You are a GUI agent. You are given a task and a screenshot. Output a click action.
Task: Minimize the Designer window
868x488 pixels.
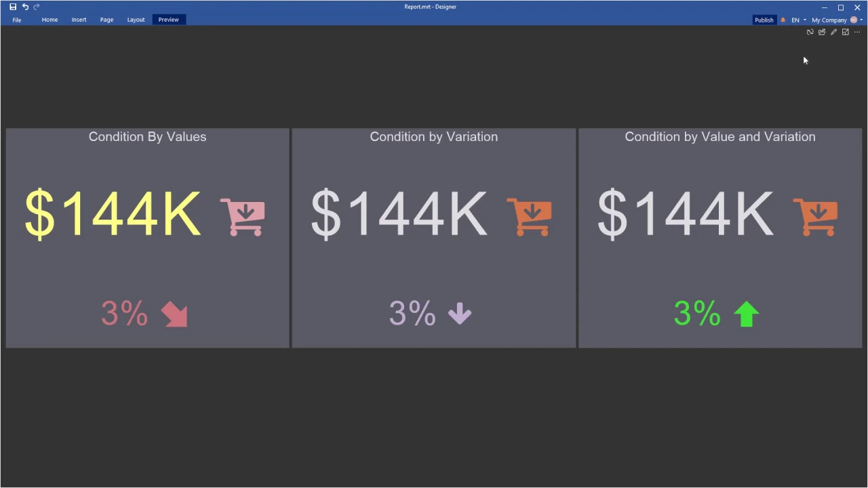click(x=824, y=7)
